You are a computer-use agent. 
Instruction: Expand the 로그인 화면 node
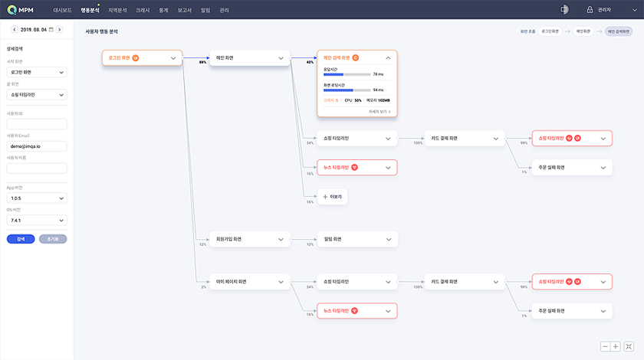pyautogui.click(x=173, y=57)
